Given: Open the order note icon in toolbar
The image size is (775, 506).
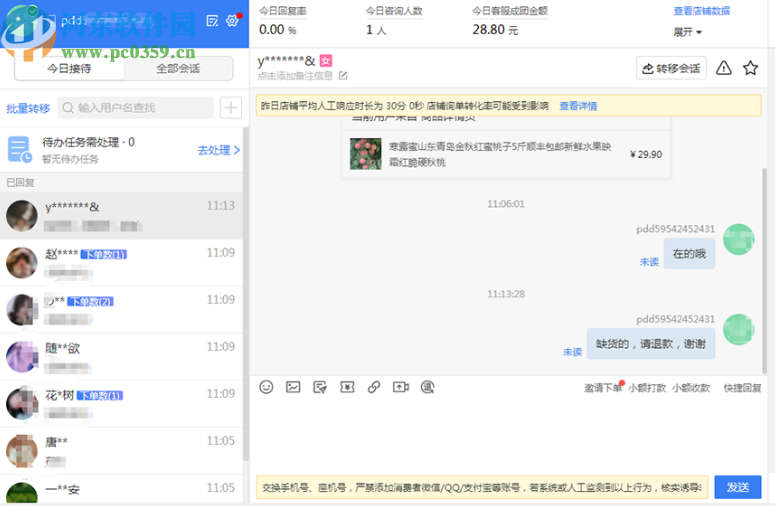Looking at the screenshot, I should 320,387.
